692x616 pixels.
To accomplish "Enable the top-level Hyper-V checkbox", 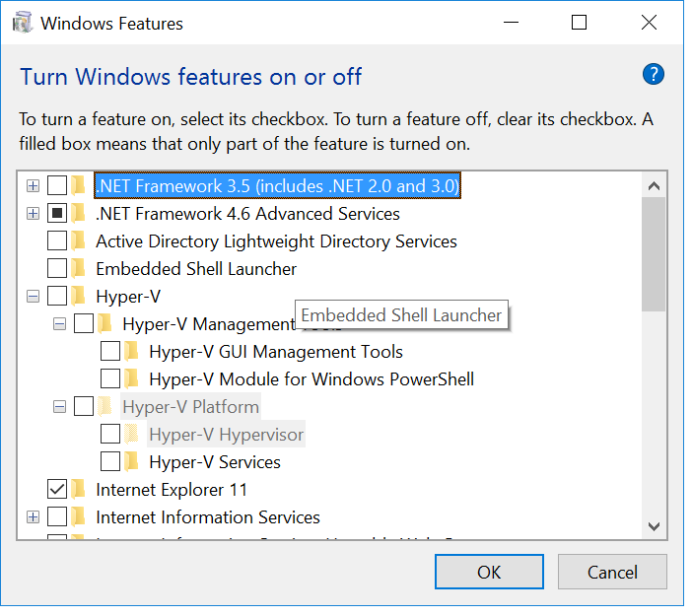I will [x=57, y=296].
